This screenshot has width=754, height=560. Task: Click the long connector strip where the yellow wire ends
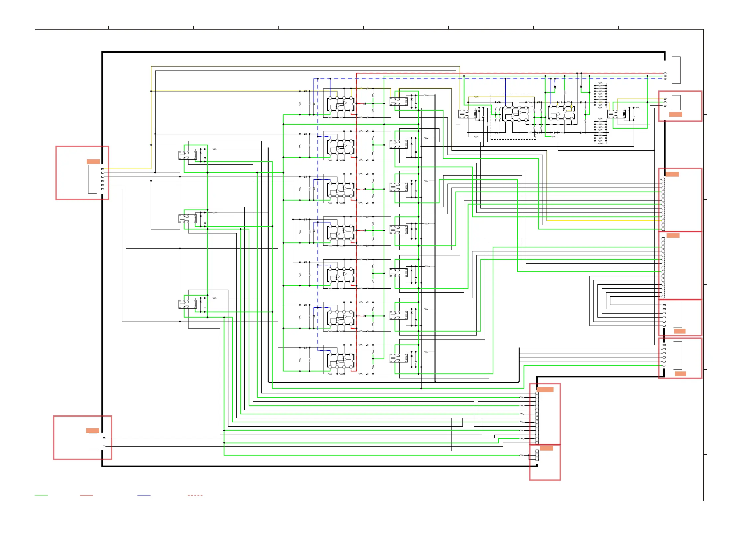pos(663,205)
